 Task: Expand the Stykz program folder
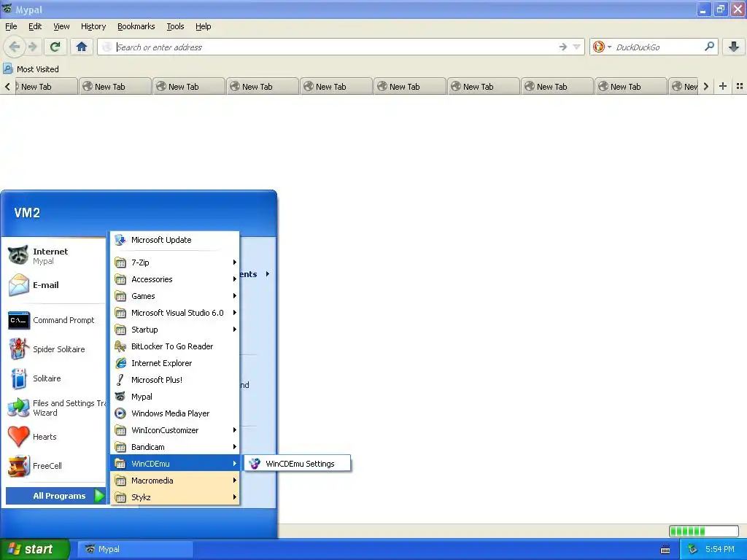pyautogui.click(x=175, y=497)
